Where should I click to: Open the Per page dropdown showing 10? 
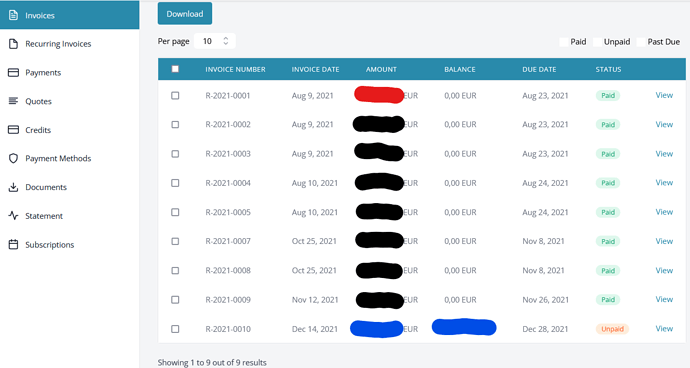(x=214, y=41)
